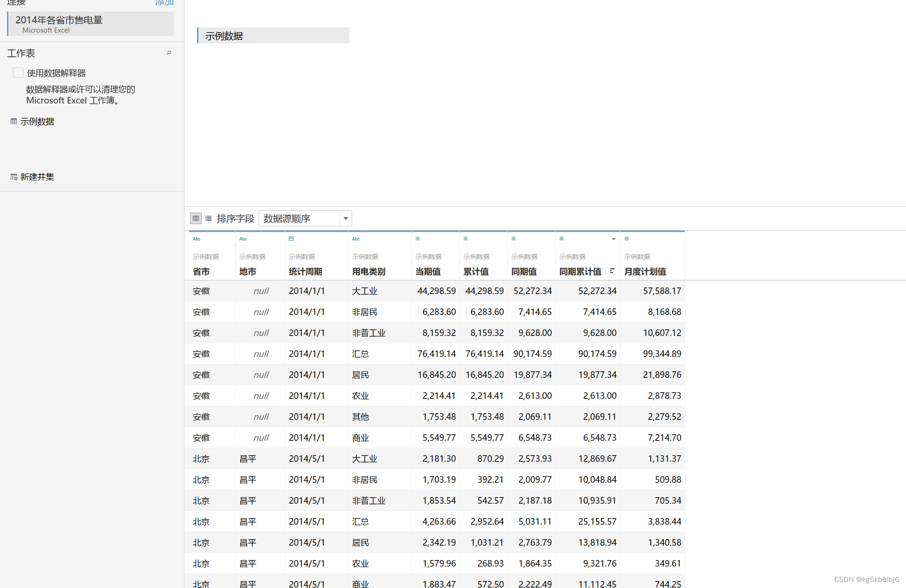906x588 pixels.
Task: Click number type icon above 同期累计值 column
Action: pyautogui.click(x=562, y=239)
